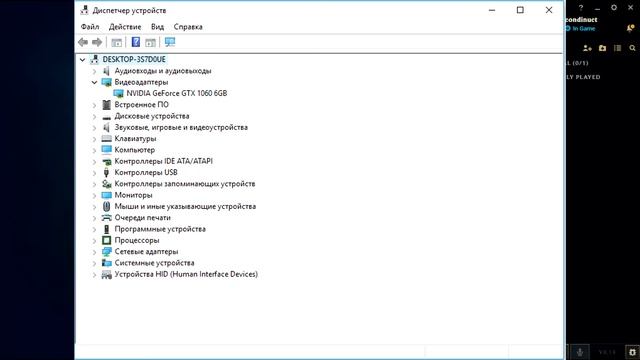
Task: Select the Очереди печати label
Action: pyautogui.click(x=142, y=218)
